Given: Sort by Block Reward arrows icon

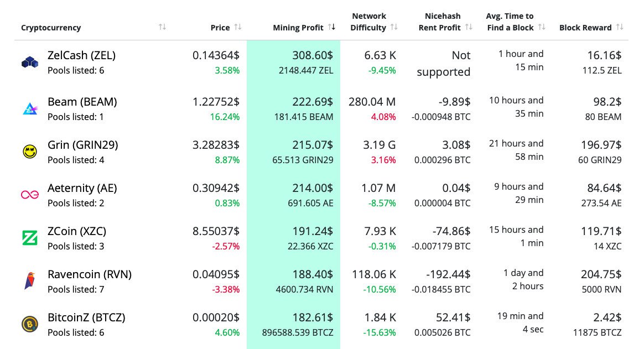Looking at the screenshot, I should 620,27.
